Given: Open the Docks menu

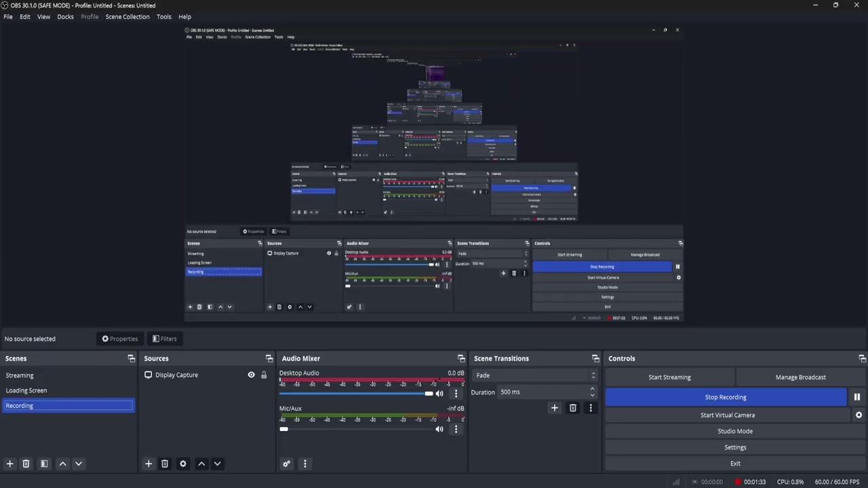Looking at the screenshot, I should point(65,16).
